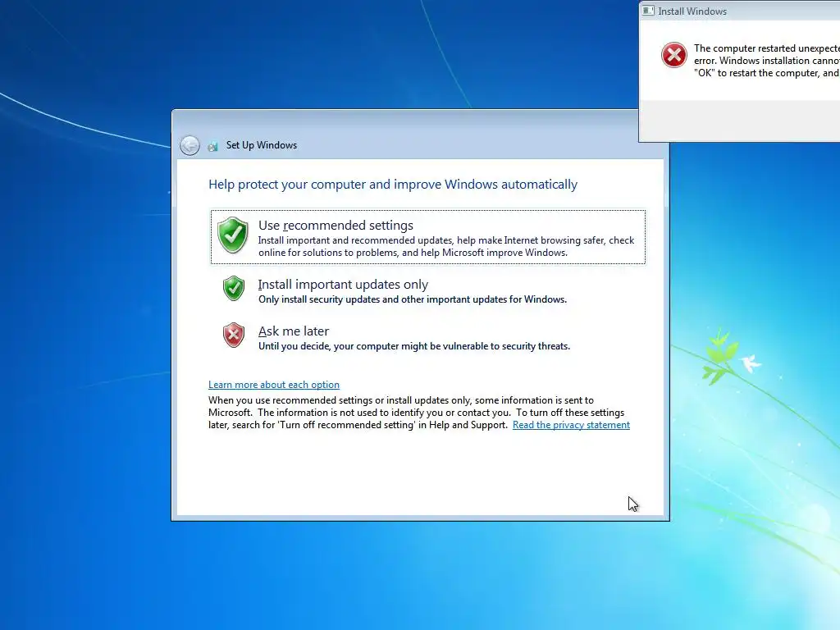Select the Ask me later option
Viewport: 840px width, 630px height.
point(428,337)
